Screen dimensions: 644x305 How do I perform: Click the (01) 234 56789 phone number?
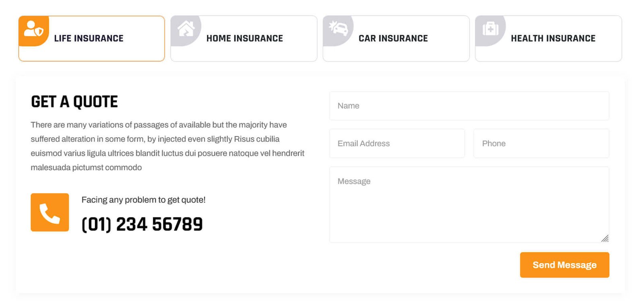(142, 225)
